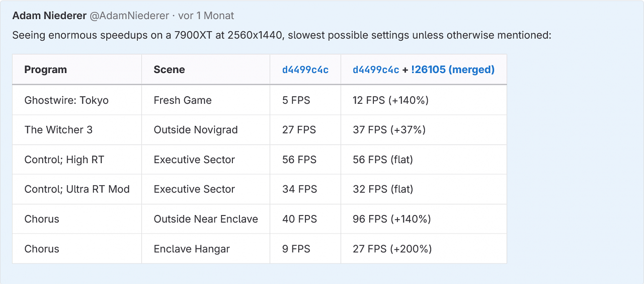Image resolution: width=644 pixels, height=284 pixels.
Task: Click the 96 FPS (+140%) result cell
Action: 424,219
